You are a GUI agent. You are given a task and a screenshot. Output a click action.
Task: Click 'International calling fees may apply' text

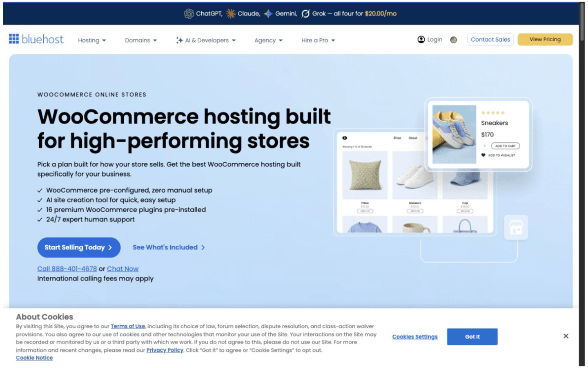pyautogui.click(x=95, y=278)
